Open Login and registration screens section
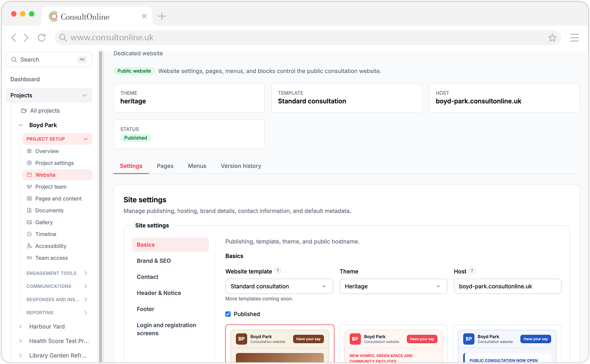This screenshot has width=590, height=364. tap(166, 329)
